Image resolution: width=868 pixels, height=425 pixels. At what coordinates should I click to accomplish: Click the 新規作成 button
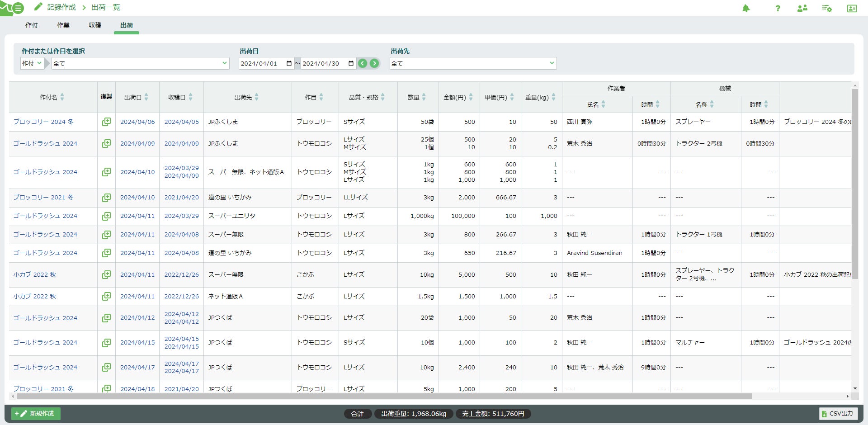point(36,413)
